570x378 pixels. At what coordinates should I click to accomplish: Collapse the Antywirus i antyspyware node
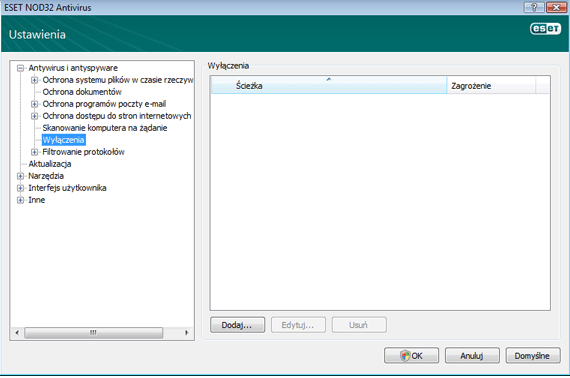[20, 68]
